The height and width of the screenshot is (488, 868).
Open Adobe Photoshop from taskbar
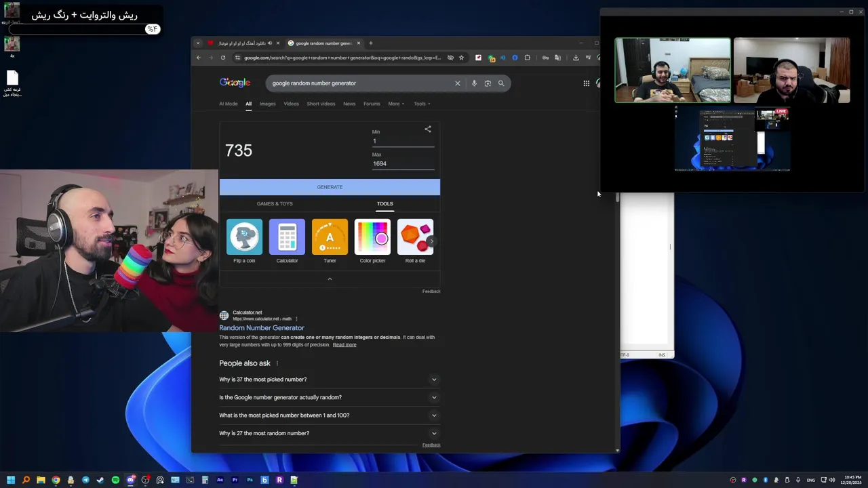pyautogui.click(x=250, y=480)
